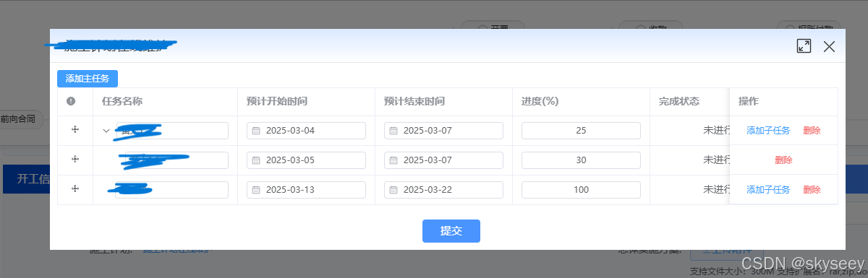Click the 进度(%) column header
Screen dimensions: 868x278
point(540,102)
